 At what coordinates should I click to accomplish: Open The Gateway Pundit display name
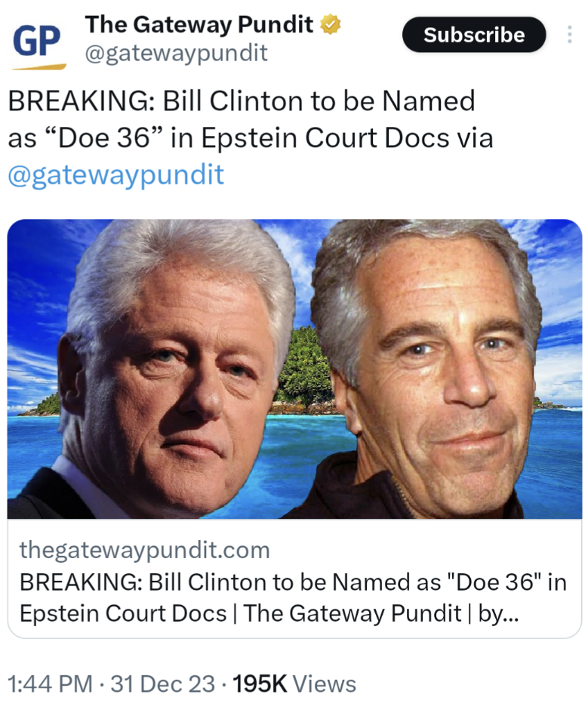coord(199,24)
